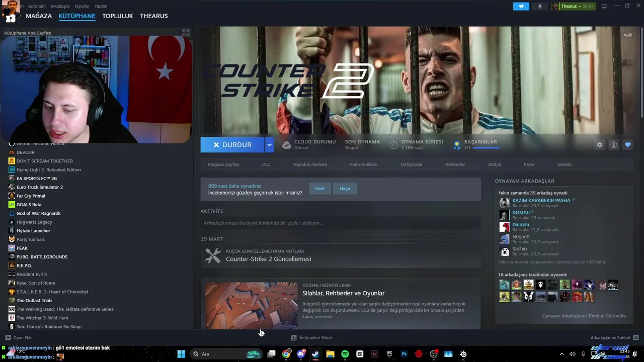Click the taskbar Ara search box
The height and width of the screenshot is (362, 644).
[226, 354]
